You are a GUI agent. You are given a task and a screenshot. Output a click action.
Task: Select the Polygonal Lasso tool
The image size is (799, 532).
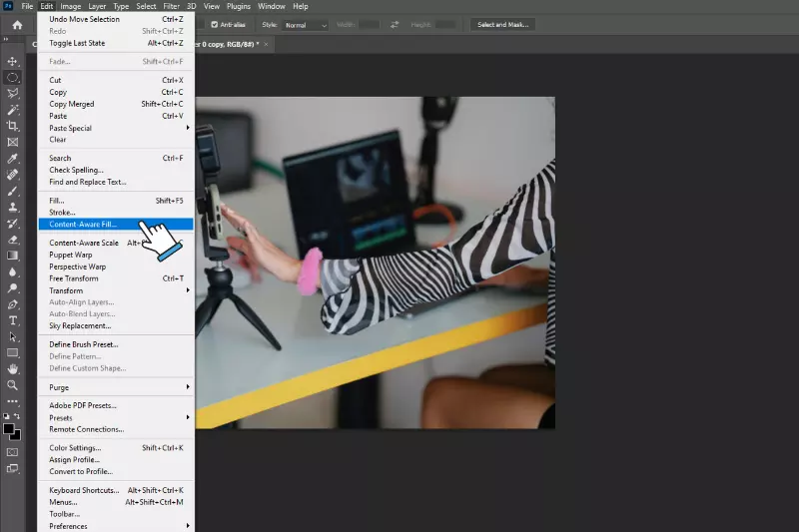click(x=12, y=94)
